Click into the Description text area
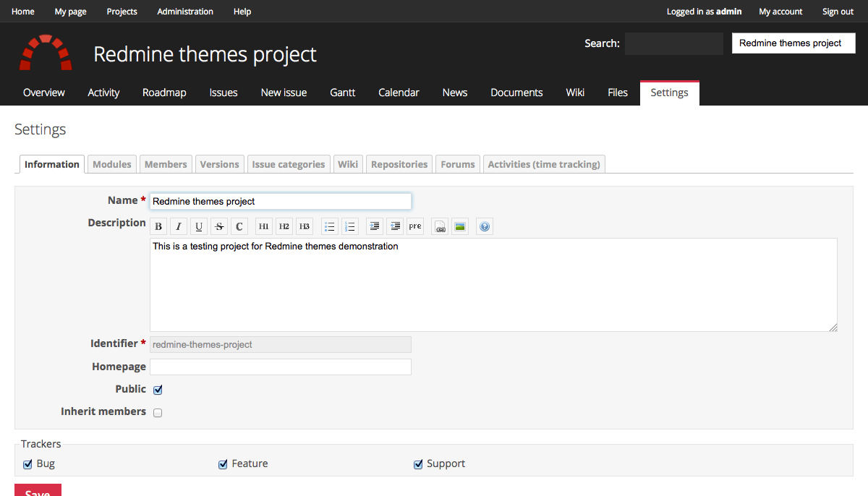 (x=493, y=285)
